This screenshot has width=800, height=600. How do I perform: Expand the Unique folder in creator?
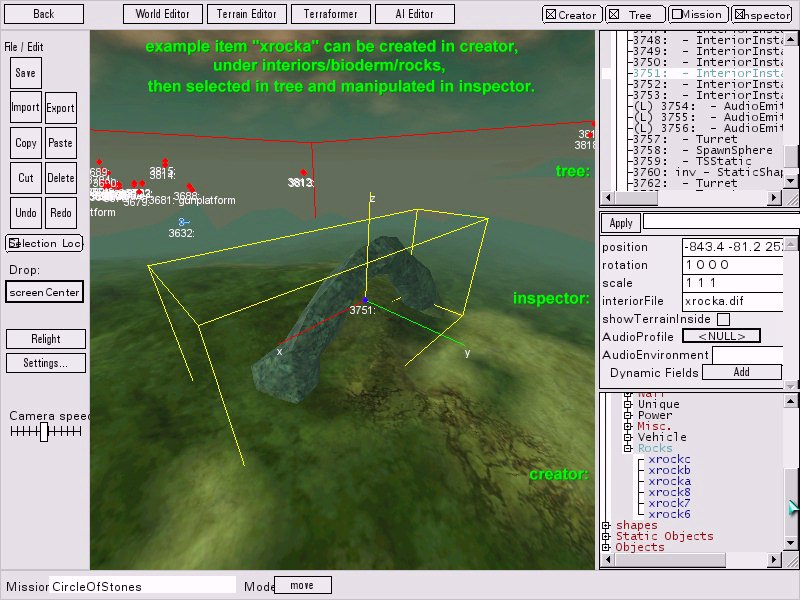(628, 404)
